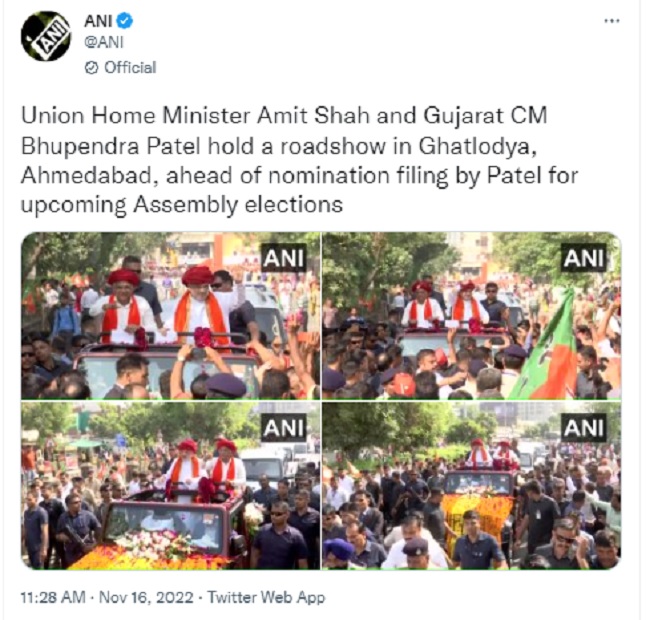
Task: Open the bottom-right crowd photo
Action: 472,485
